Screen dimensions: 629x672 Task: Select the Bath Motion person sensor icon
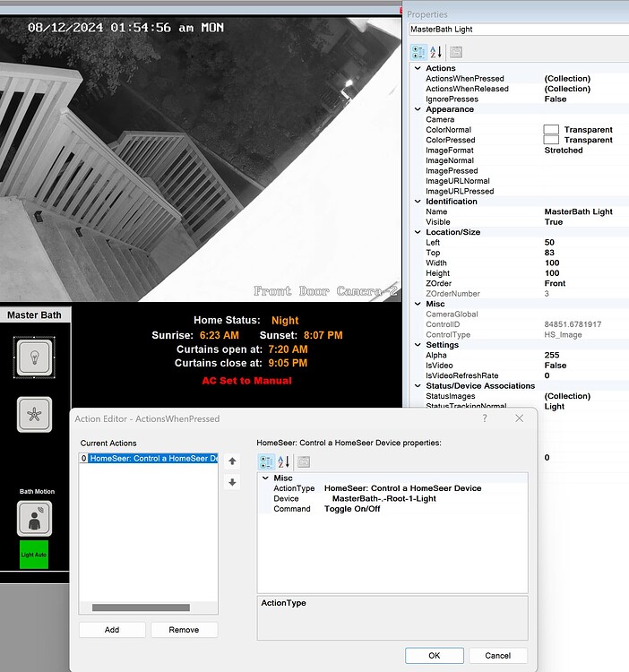coord(34,519)
